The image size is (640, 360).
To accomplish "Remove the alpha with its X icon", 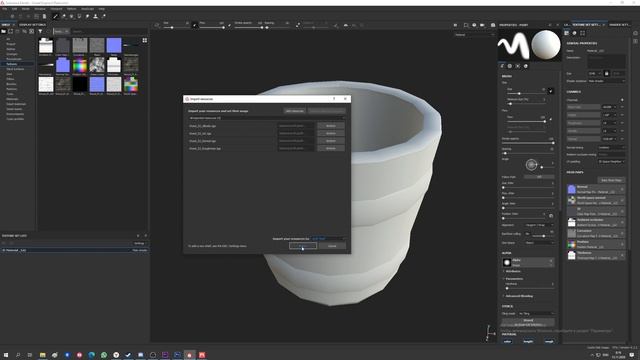I will coord(551,260).
